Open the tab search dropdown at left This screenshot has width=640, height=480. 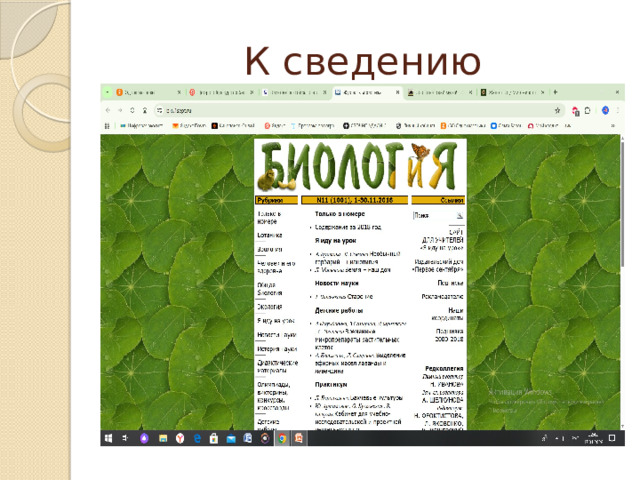coord(107,92)
